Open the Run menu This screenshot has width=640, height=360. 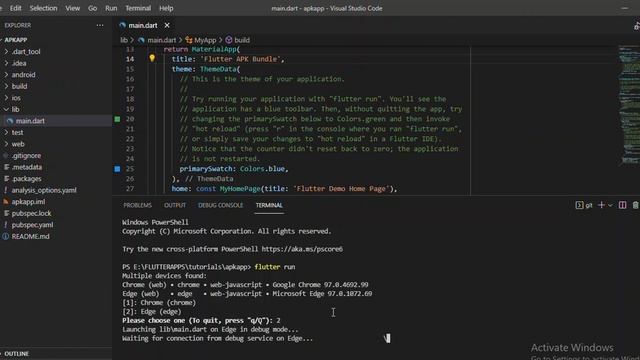point(111,8)
